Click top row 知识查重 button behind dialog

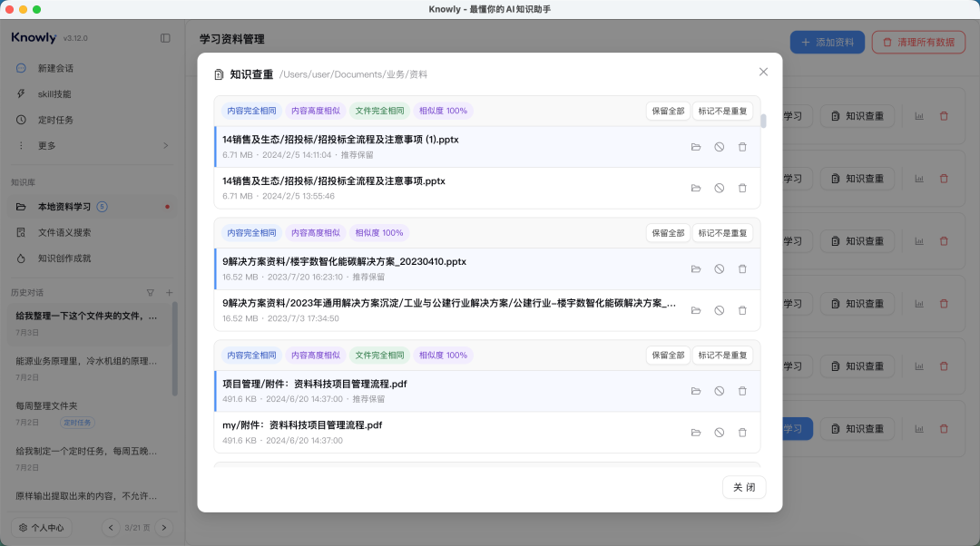click(x=857, y=116)
